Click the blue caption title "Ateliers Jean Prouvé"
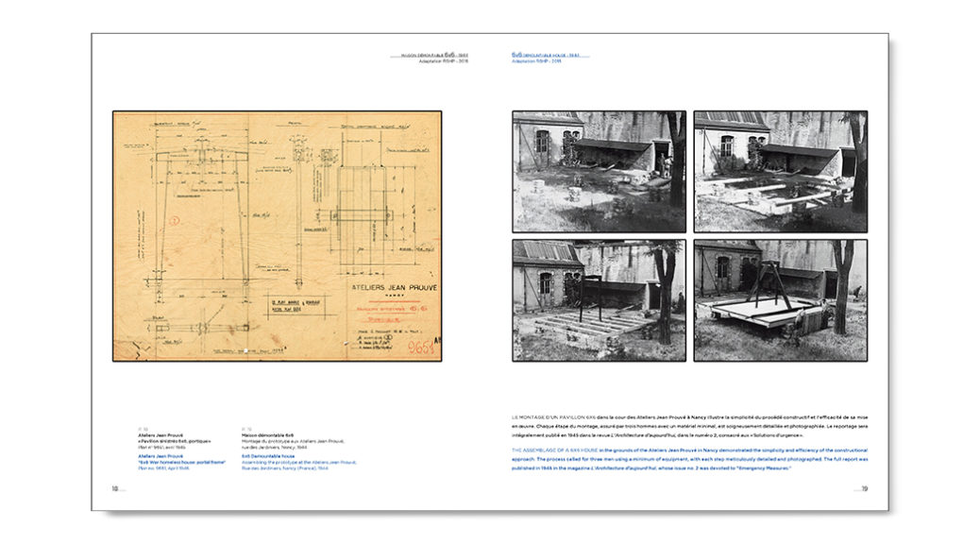 click(x=161, y=456)
